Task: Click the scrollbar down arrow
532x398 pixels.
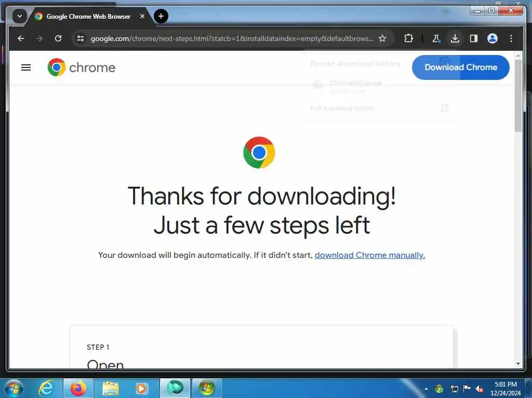Action: click(x=518, y=363)
